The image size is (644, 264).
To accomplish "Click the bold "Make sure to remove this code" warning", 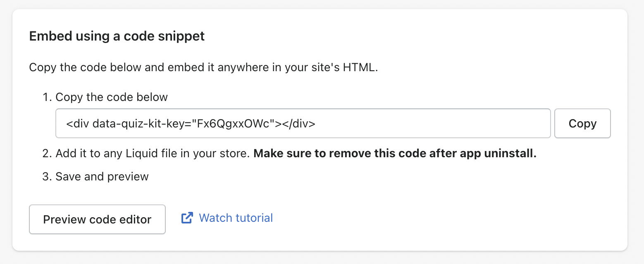I will [395, 154].
